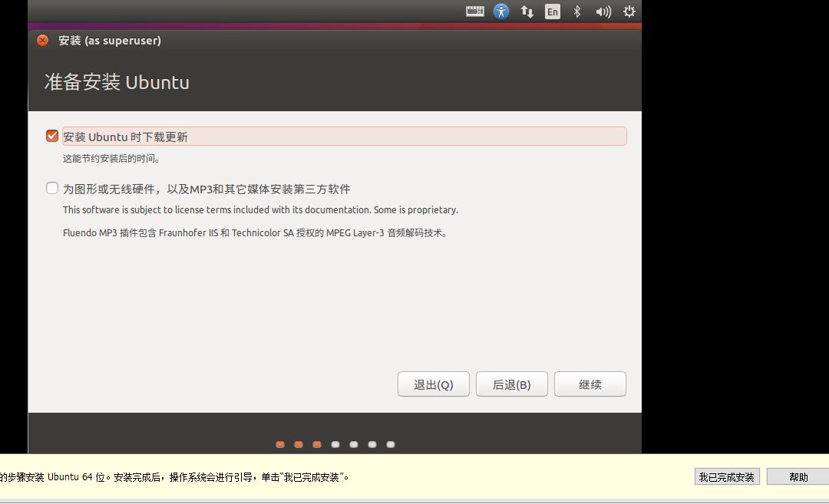Click the keyboard layout icon in the top bar

(474, 11)
